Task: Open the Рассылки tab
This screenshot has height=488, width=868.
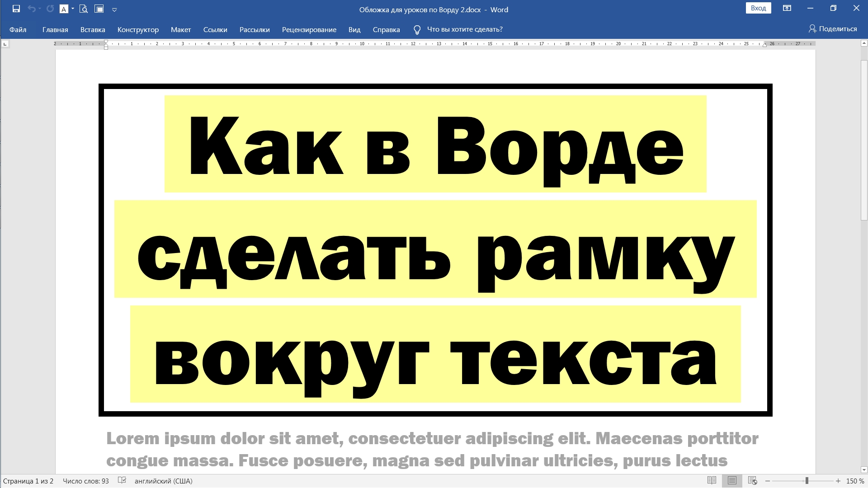Action: (x=255, y=29)
